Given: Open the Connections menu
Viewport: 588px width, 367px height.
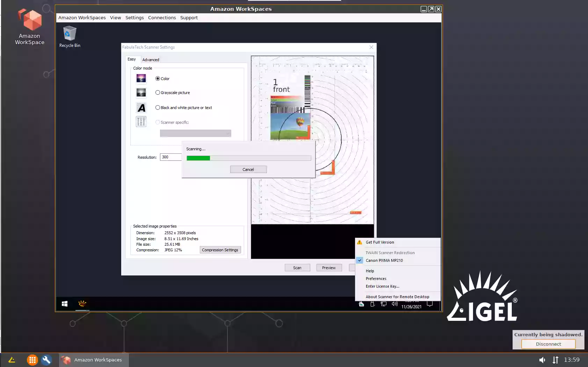Looking at the screenshot, I should point(162,18).
